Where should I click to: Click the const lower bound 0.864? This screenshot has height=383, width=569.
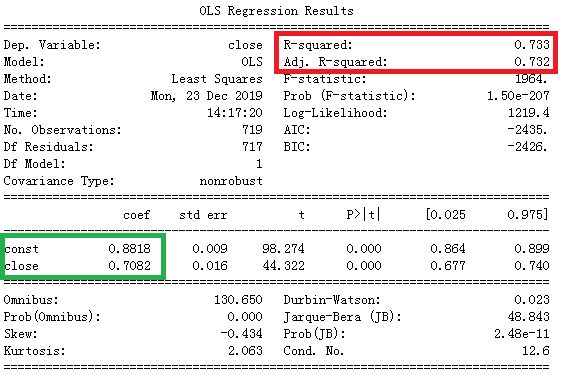pos(448,249)
